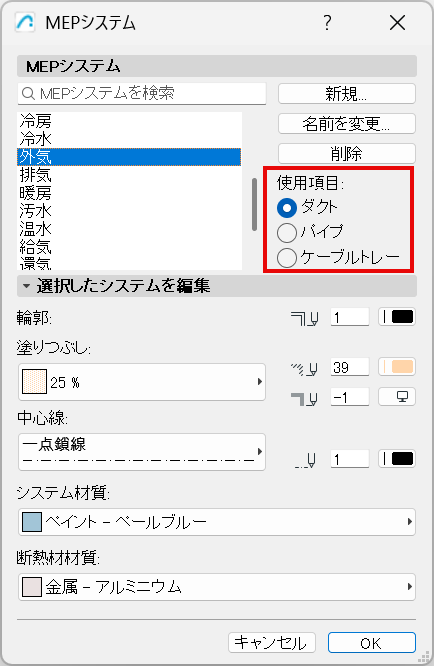Open the 一点鎖線 centerline type dropdown
This screenshot has height=666, width=434.
click(142, 452)
